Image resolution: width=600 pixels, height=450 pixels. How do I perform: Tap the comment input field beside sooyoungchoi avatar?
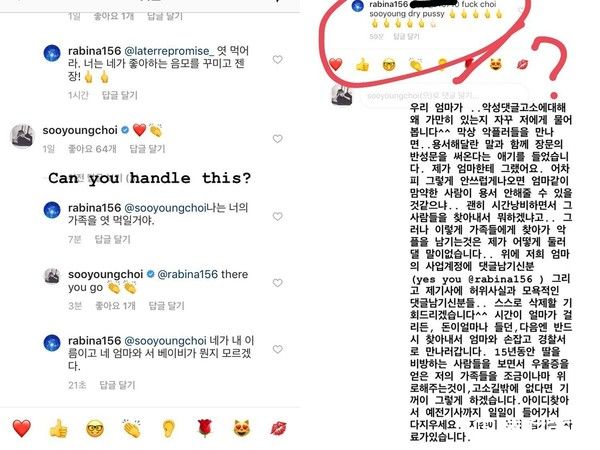[x=444, y=96]
